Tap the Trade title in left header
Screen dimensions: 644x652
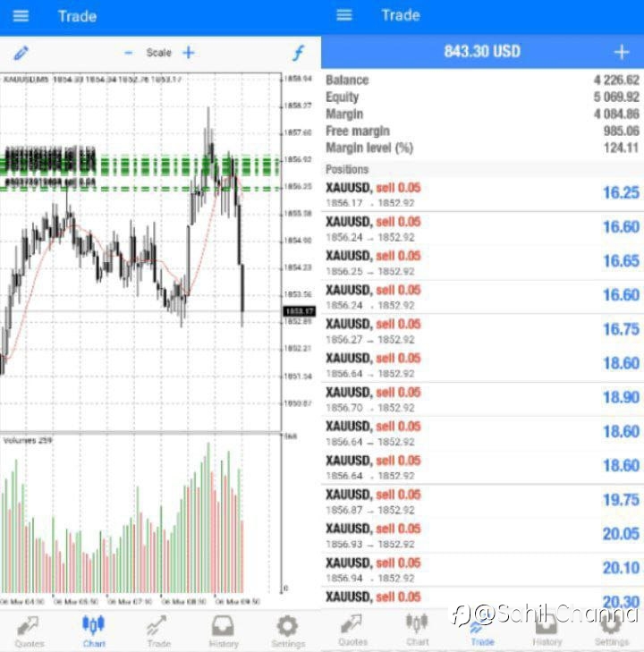tap(77, 16)
